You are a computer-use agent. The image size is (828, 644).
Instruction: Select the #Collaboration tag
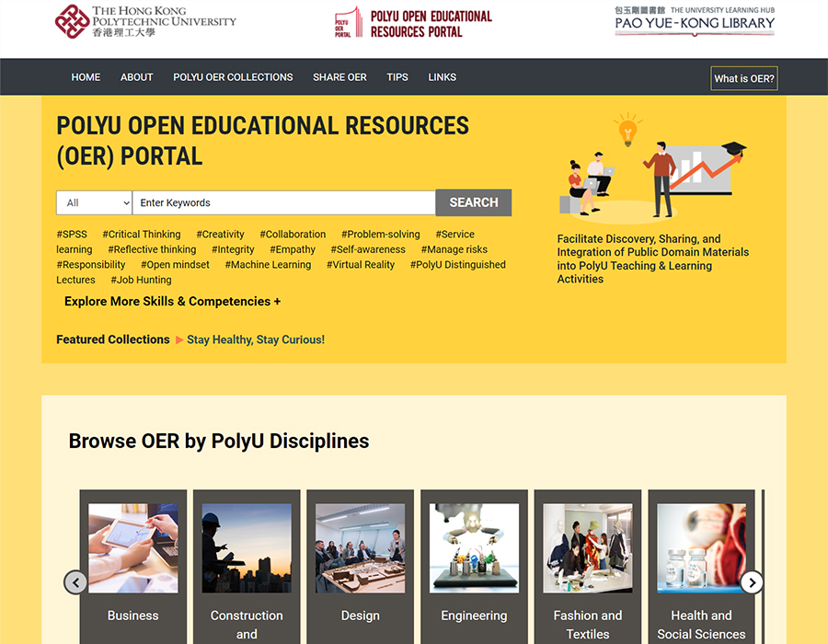tap(293, 235)
